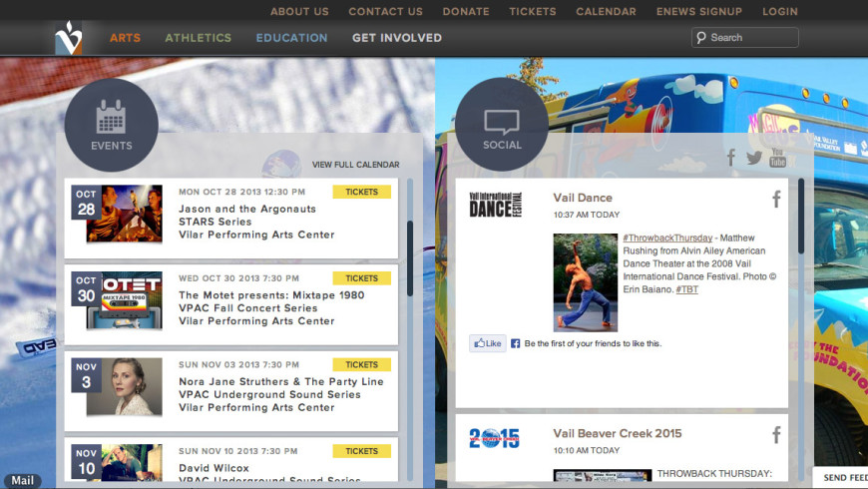Buy tickets for Jason and the Argonauts

(x=361, y=192)
